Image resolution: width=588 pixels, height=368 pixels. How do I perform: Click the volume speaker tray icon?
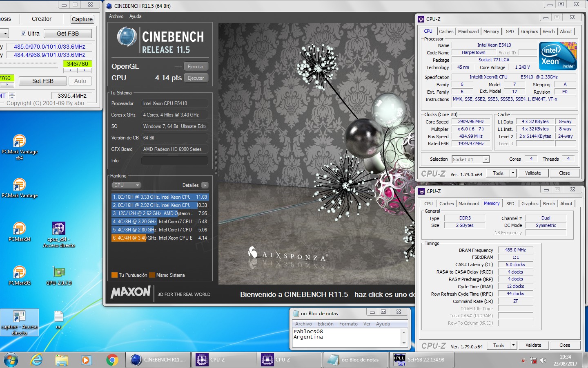[x=543, y=360]
